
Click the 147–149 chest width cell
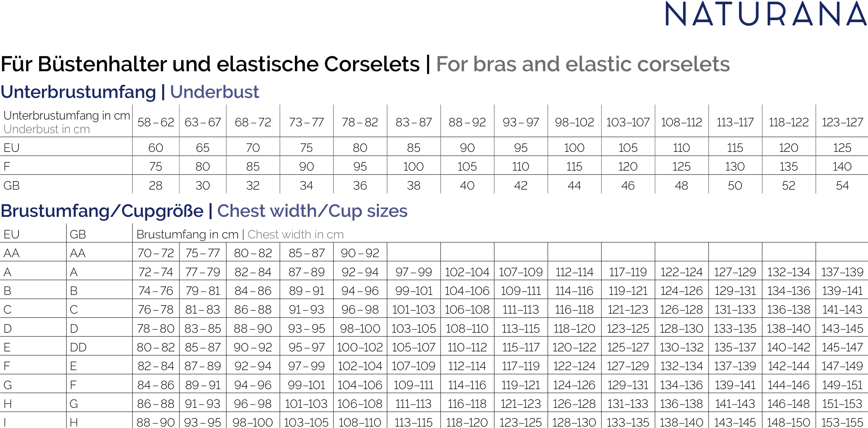pyautogui.click(x=842, y=366)
